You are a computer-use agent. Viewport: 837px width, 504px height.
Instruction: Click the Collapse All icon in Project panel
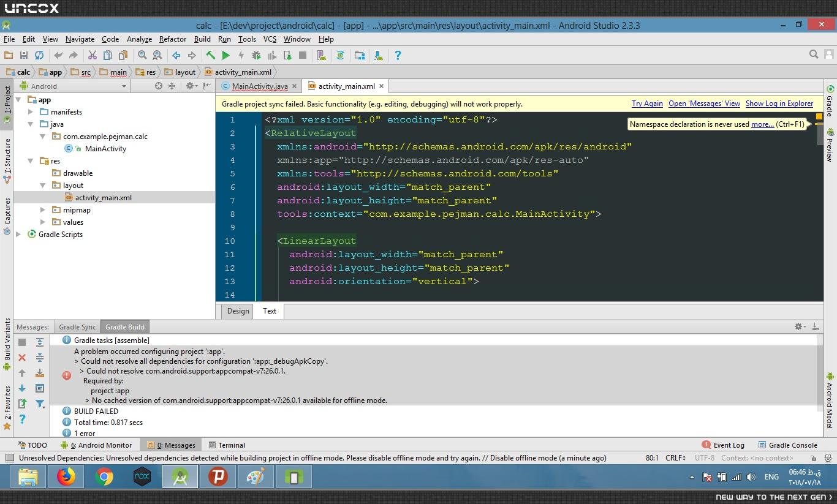tap(172, 86)
